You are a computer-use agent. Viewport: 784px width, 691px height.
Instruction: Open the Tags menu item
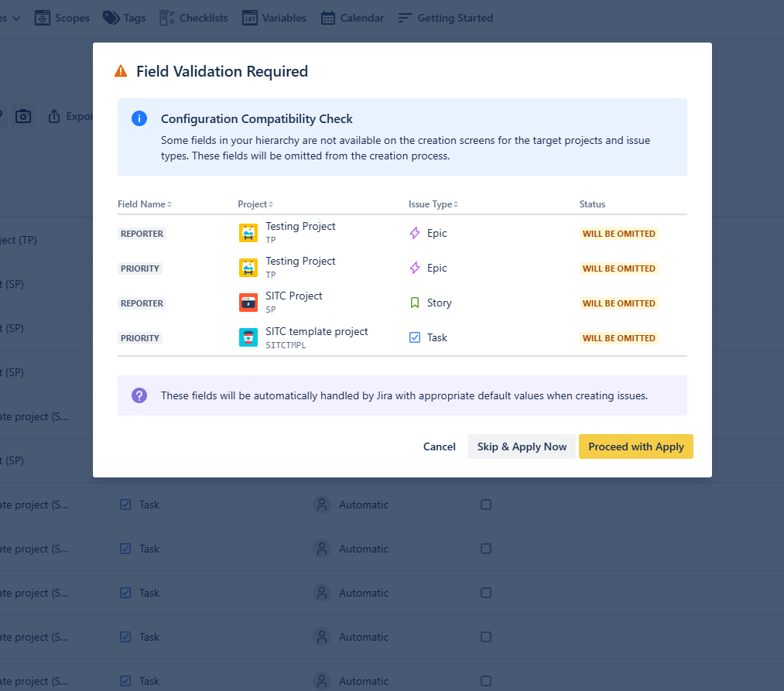[124, 18]
